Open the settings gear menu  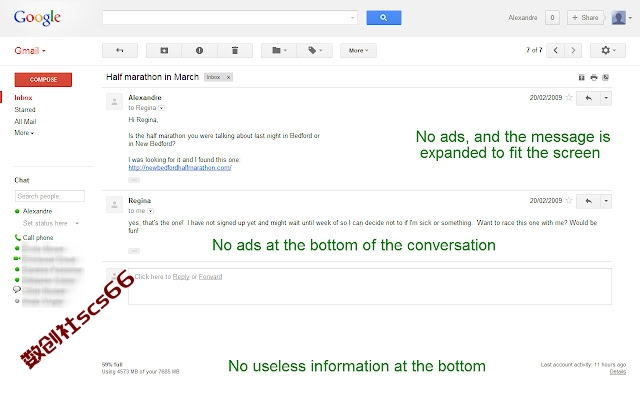click(x=608, y=50)
